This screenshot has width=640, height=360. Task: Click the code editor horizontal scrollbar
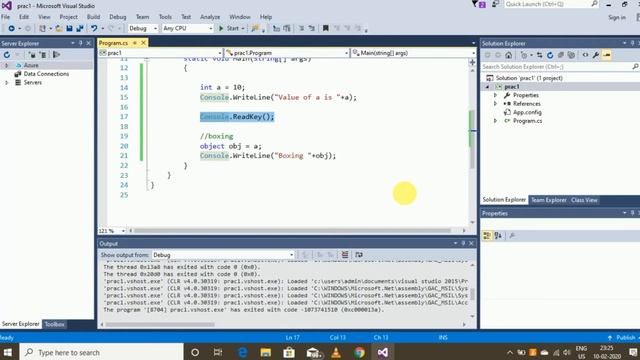(292, 231)
